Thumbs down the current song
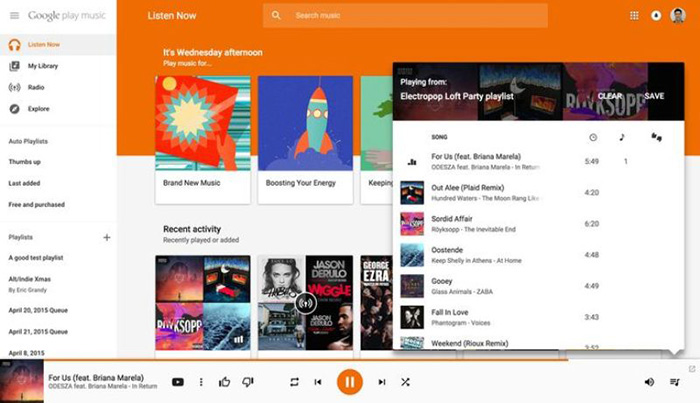Image resolution: width=700 pixels, height=403 pixels. click(x=248, y=382)
